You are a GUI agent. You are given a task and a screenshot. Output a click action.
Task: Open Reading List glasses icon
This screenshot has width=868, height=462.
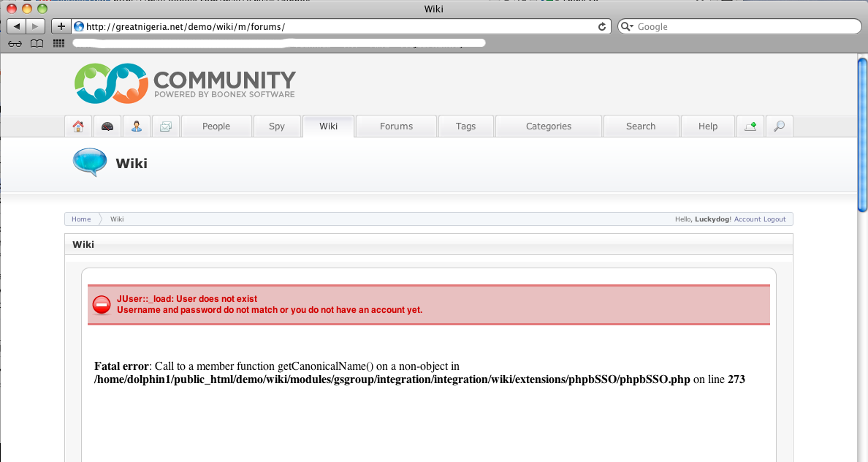pos(15,44)
